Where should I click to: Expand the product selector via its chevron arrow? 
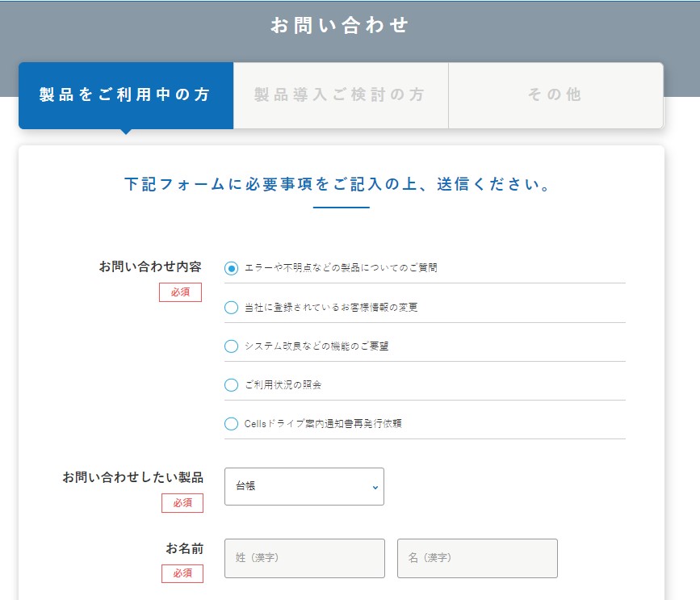click(x=374, y=487)
